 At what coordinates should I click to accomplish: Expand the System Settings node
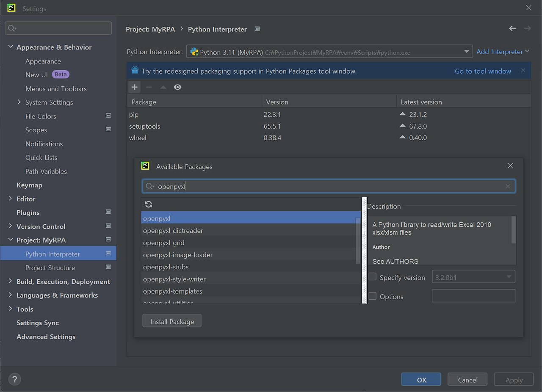tap(19, 102)
